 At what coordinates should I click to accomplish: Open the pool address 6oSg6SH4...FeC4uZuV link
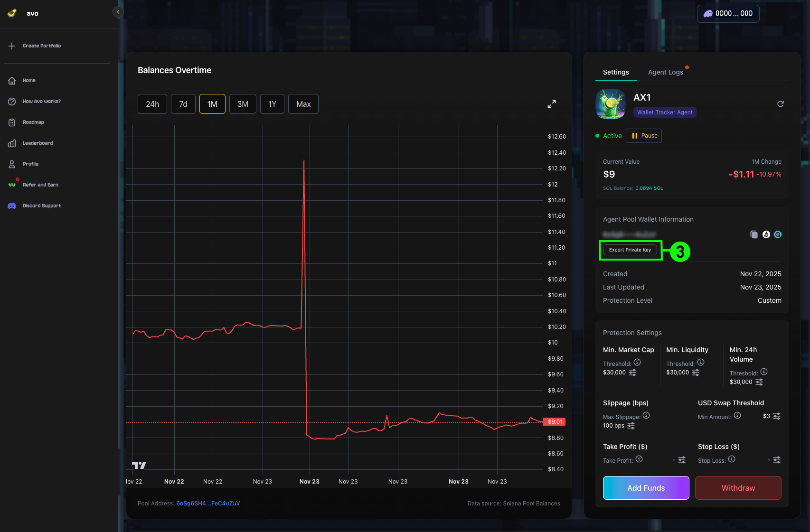pyautogui.click(x=208, y=504)
